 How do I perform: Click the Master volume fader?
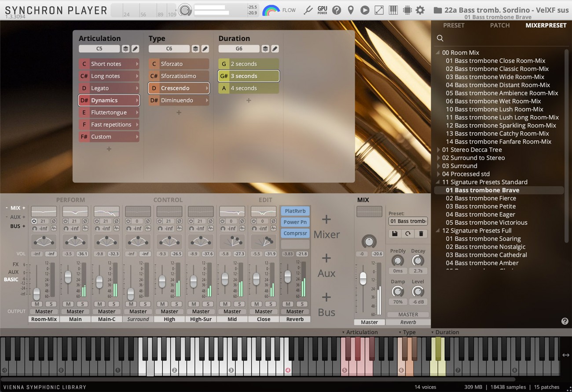pyautogui.click(x=363, y=278)
